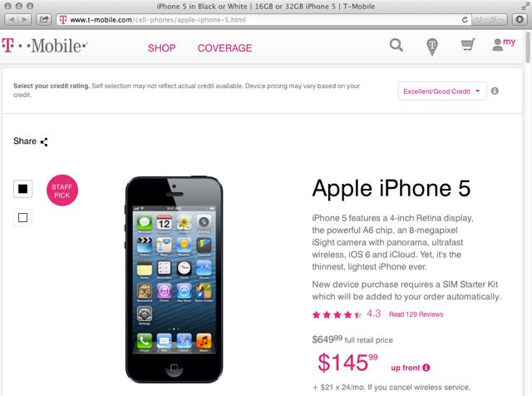Open the SHOP menu
Viewport: 532px width, 396px height.
pos(161,48)
